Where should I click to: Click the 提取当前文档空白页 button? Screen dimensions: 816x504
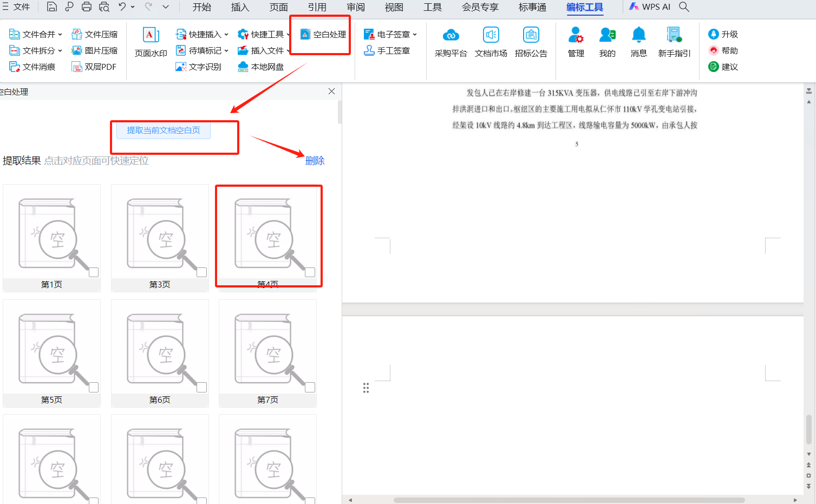tap(164, 130)
